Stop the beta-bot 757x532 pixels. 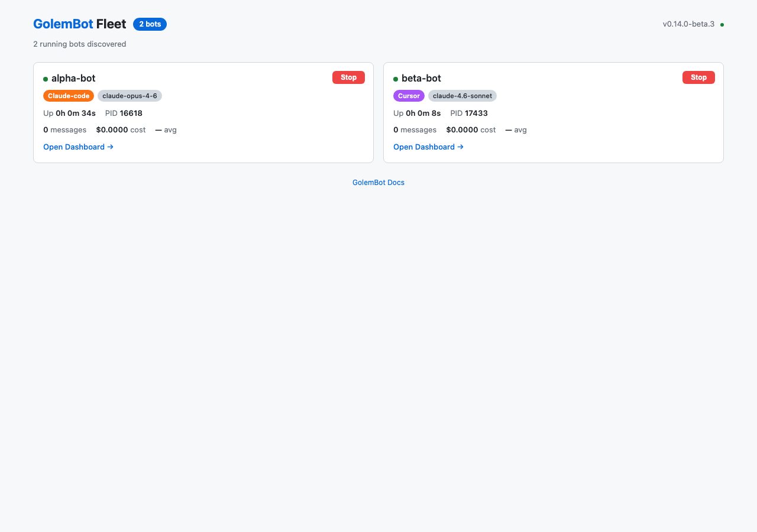tap(698, 77)
